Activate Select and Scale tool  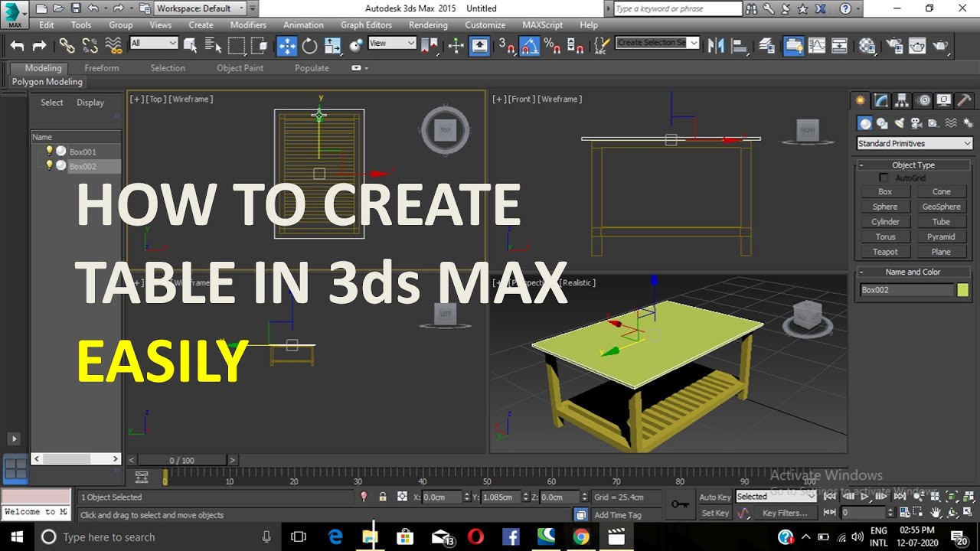pos(332,46)
